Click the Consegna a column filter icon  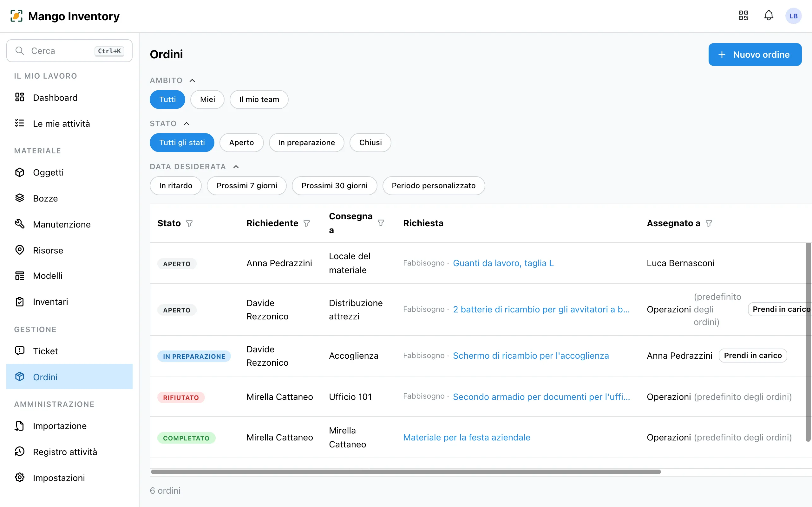(x=381, y=223)
